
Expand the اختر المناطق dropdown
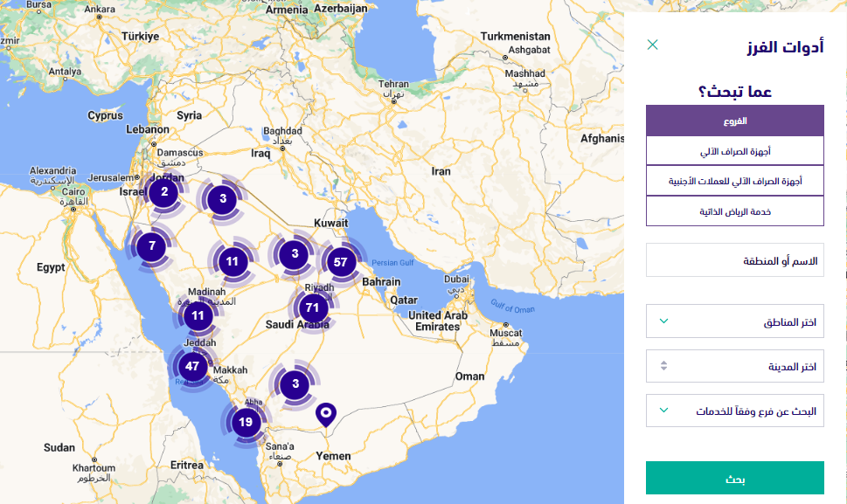734,321
